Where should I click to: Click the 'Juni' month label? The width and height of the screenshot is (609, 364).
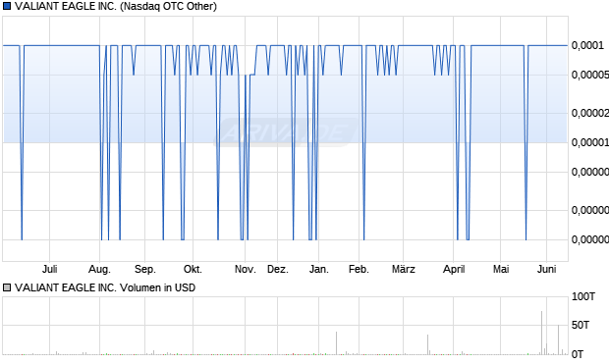546,269
